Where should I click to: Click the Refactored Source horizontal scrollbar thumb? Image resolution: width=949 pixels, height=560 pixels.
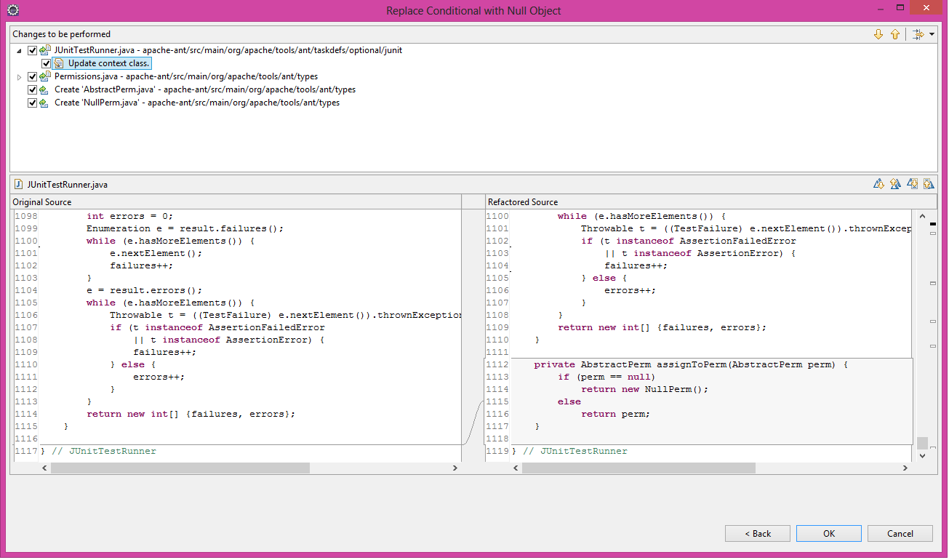(x=638, y=468)
